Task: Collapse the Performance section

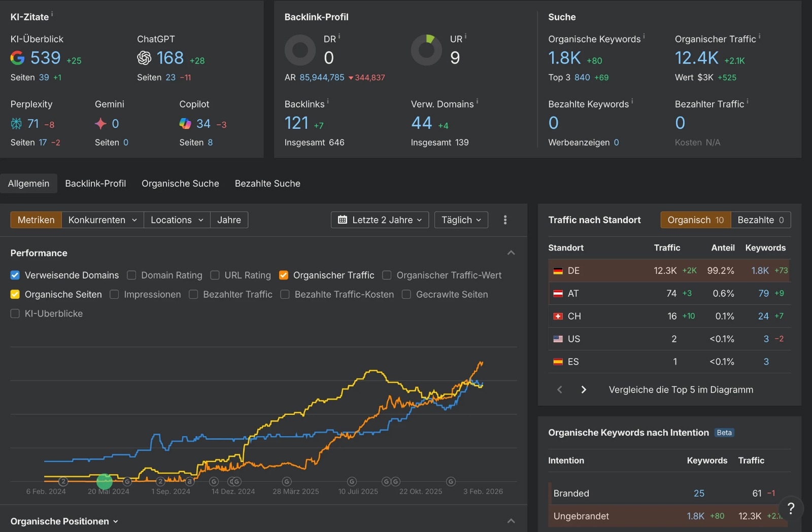Action: coord(511,253)
